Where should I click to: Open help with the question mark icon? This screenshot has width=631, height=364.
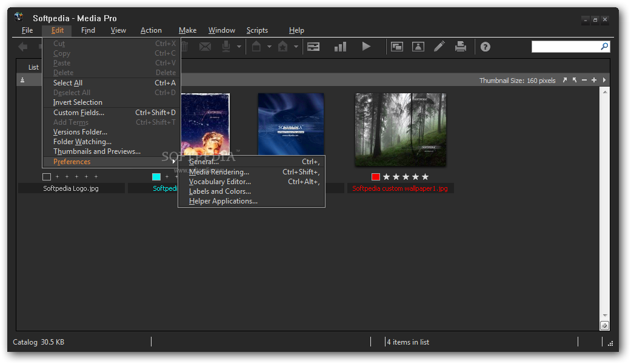pos(486,47)
